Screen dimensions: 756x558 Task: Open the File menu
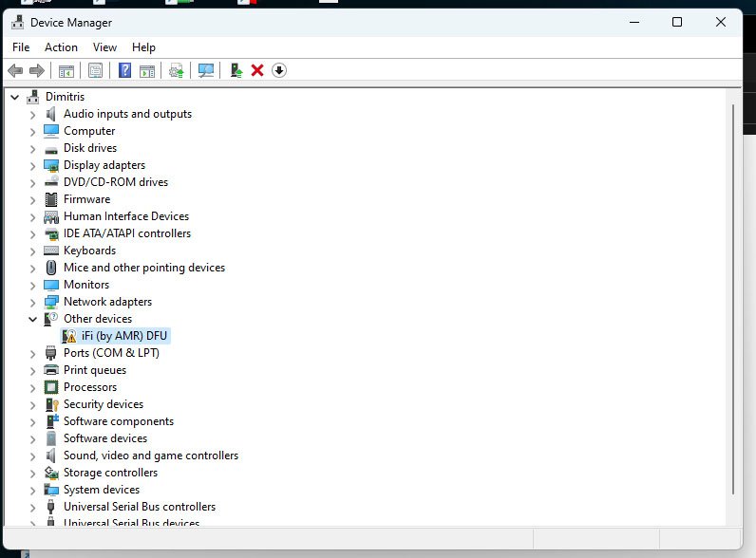pyautogui.click(x=21, y=47)
